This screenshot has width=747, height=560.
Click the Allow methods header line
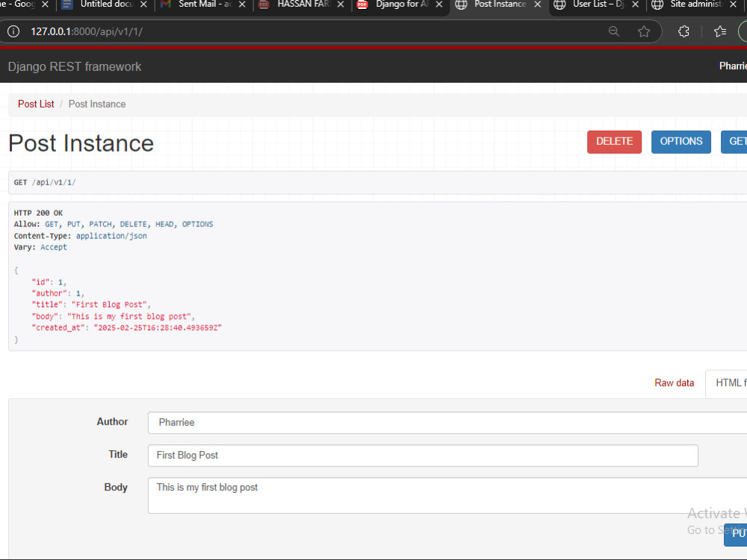coord(114,224)
